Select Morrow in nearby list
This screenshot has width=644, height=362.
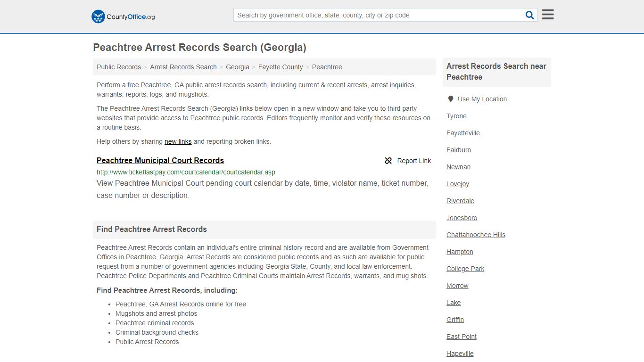457,286
